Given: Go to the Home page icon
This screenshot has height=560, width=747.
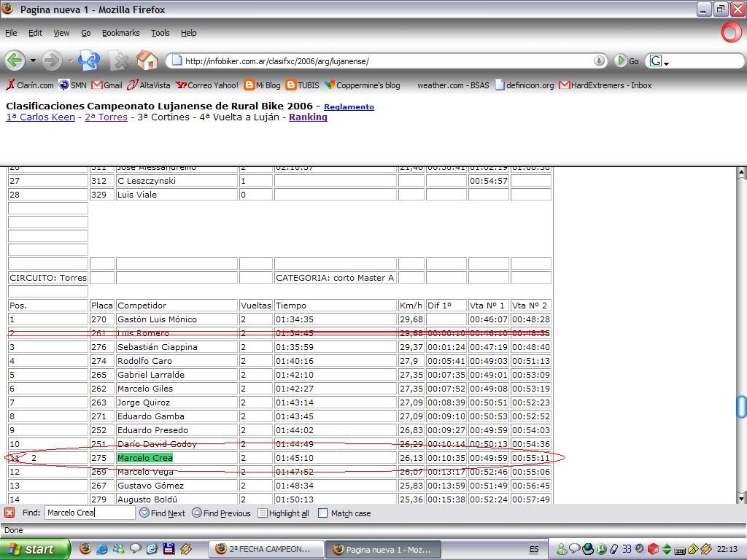Looking at the screenshot, I should [147, 61].
